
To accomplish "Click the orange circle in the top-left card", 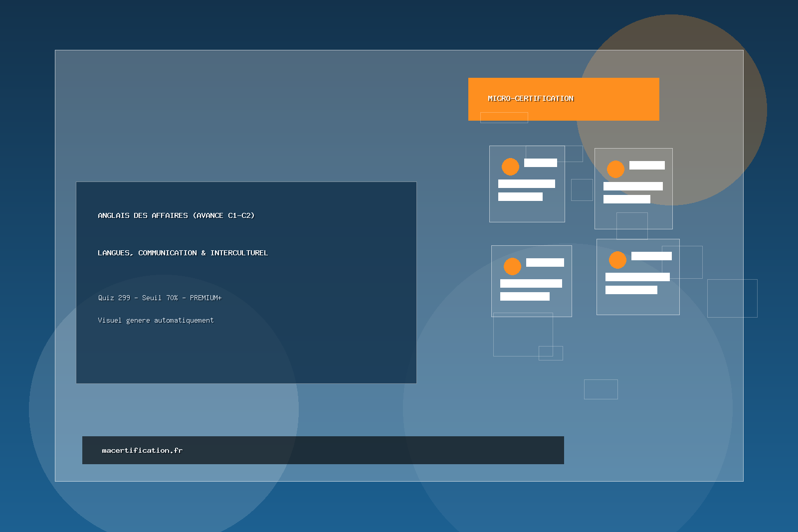I will (510, 167).
